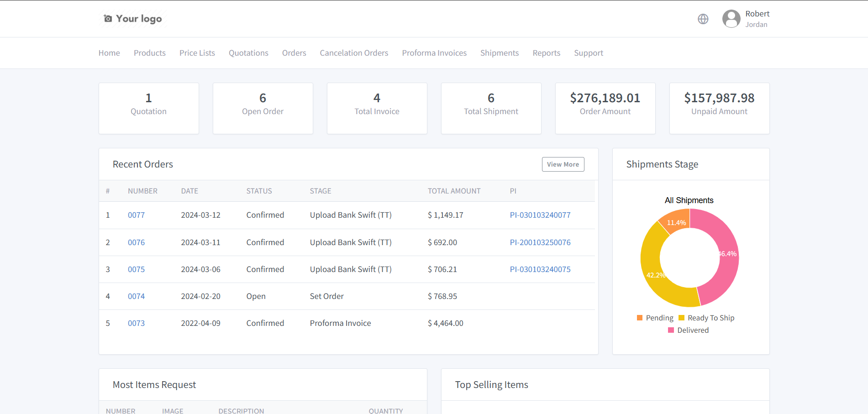Open invoice PI-030103240075 link
The width and height of the screenshot is (868, 414).
[540, 269]
